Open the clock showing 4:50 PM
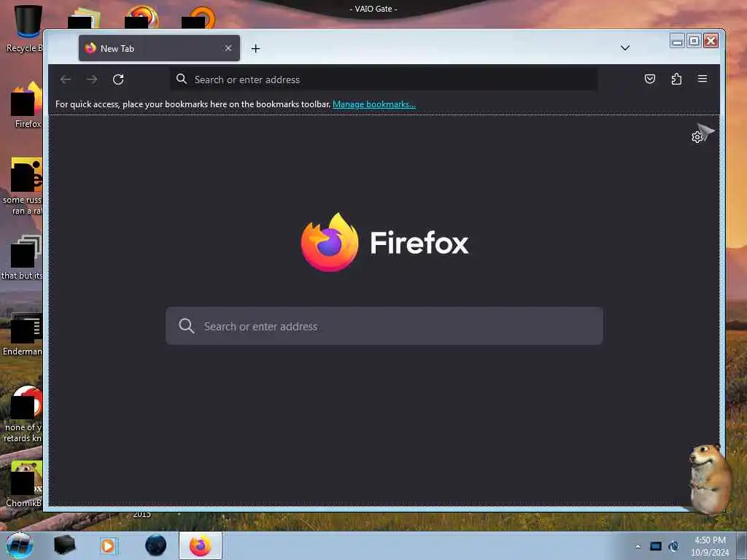747x560 pixels. 710,546
